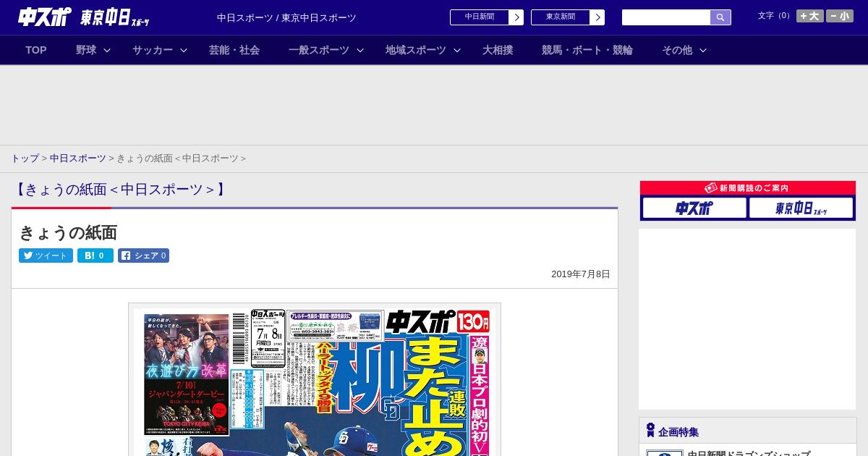The image size is (868, 456).
Task: Click the 東京中日スポーツ subscription banner button
Action: [801, 208]
